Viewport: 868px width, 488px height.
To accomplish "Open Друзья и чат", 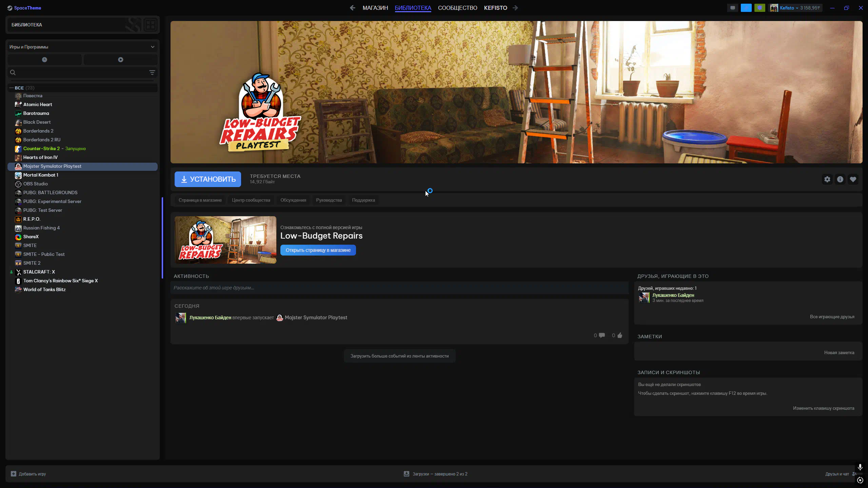I will point(837,474).
